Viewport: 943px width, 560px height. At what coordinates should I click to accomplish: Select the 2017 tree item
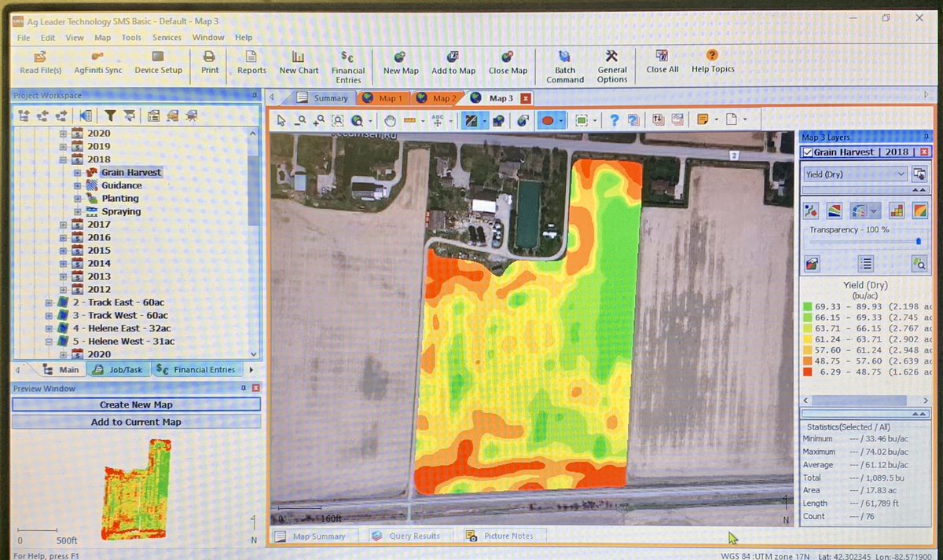coord(99,225)
